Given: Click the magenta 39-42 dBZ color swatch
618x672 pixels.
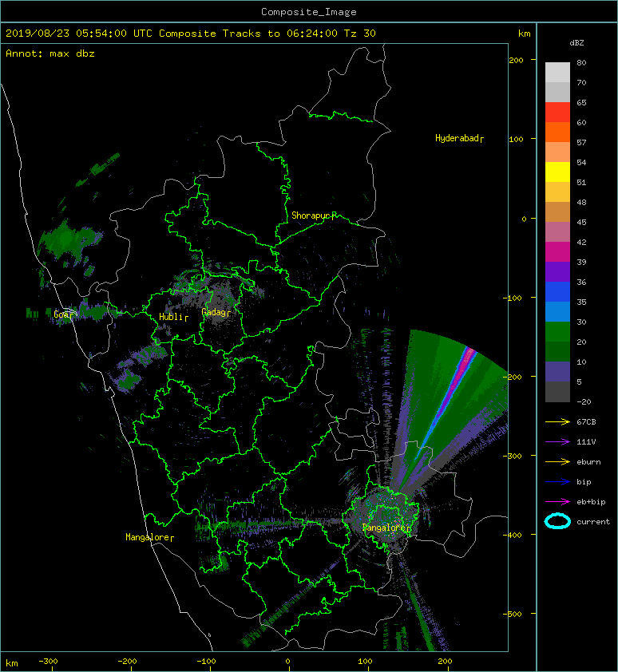Looking at the screenshot, I should coord(557,252).
